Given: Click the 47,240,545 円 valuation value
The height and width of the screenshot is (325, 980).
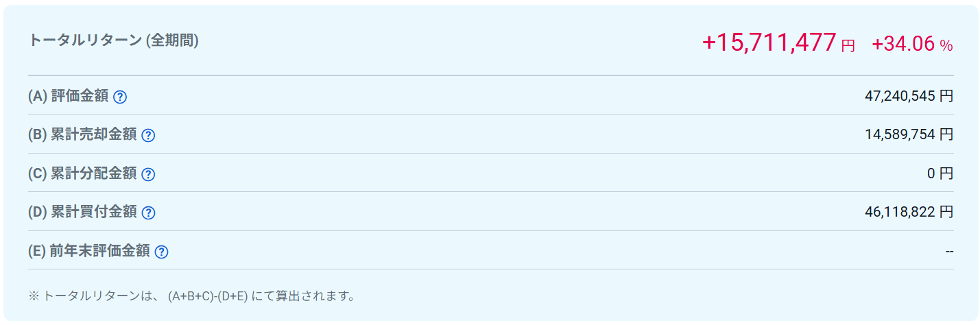Looking at the screenshot, I should 909,96.
